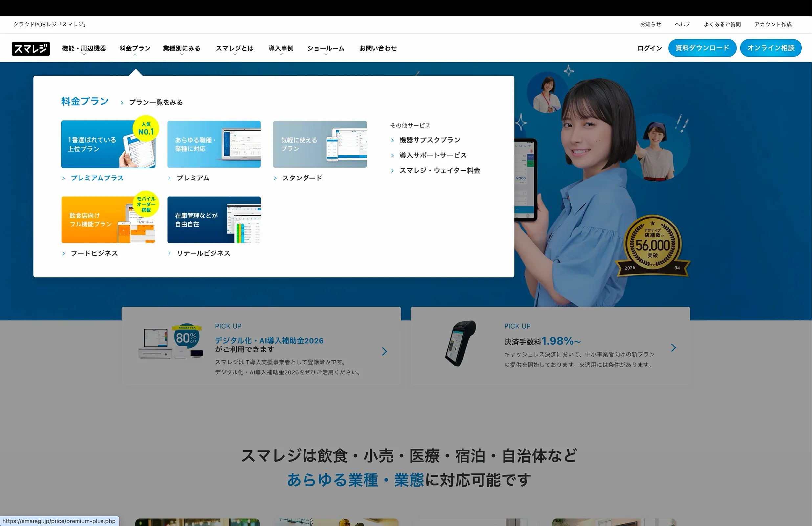Click chevron beside プラン一覧をみる

[x=122, y=103]
